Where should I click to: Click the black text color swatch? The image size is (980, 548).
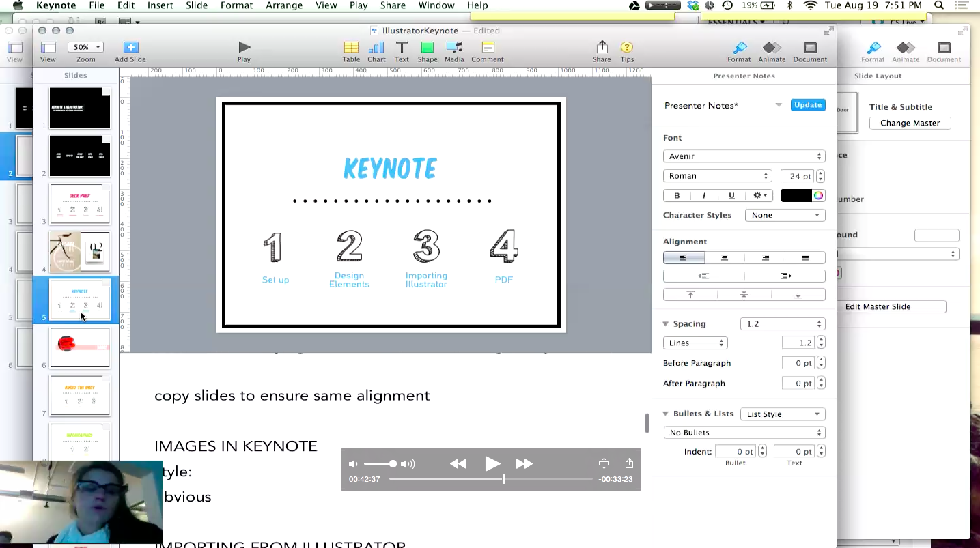coord(796,195)
